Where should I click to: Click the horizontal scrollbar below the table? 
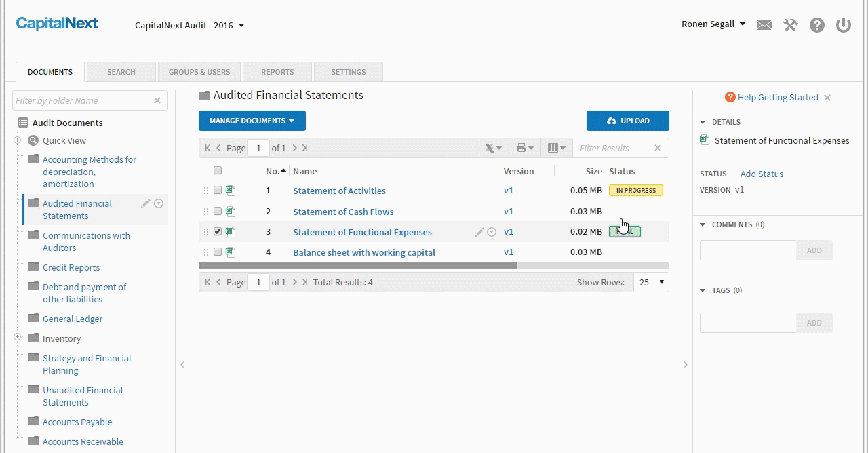pos(357,266)
